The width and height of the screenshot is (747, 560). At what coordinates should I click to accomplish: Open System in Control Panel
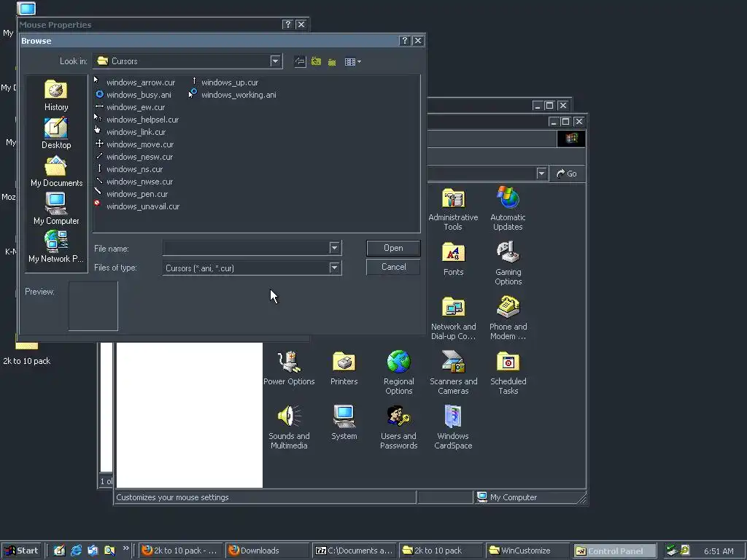(344, 423)
